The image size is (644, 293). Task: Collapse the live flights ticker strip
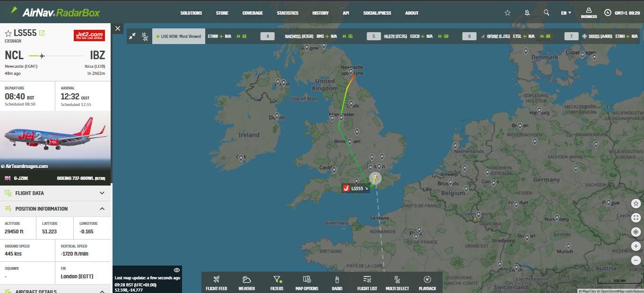(x=132, y=36)
